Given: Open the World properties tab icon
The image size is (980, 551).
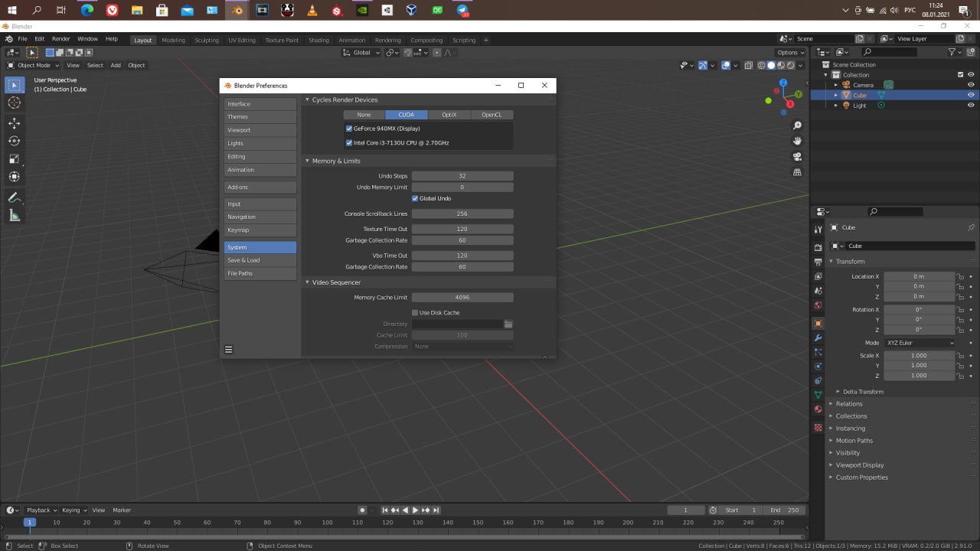Looking at the screenshot, I should click(x=818, y=305).
